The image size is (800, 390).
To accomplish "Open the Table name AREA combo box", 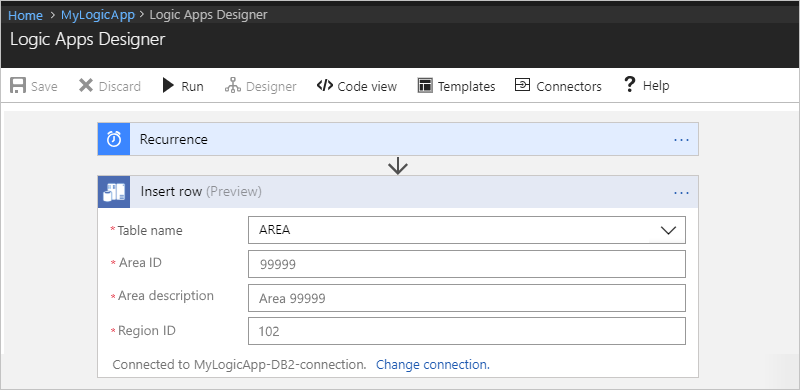I will pyautogui.click(x=467, y=230).
